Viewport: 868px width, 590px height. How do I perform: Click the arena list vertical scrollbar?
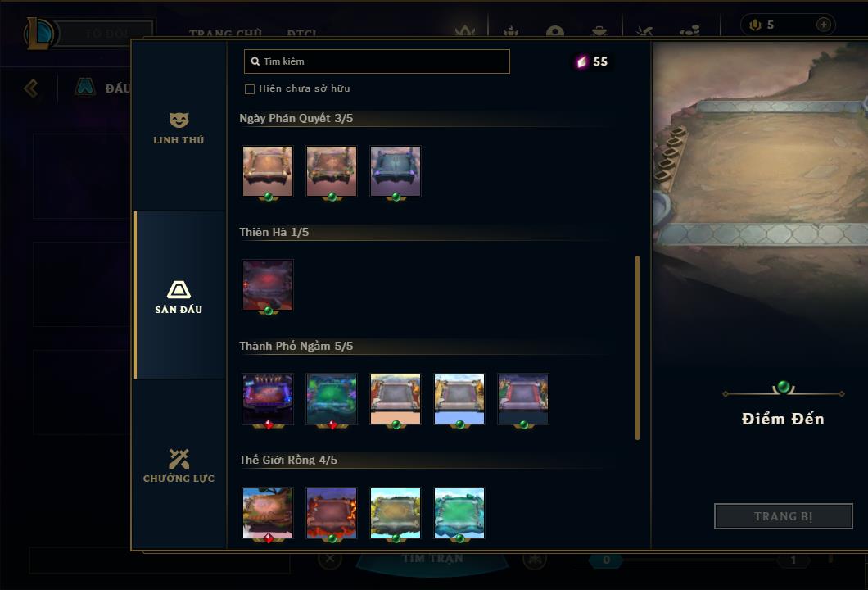(637, 348)
